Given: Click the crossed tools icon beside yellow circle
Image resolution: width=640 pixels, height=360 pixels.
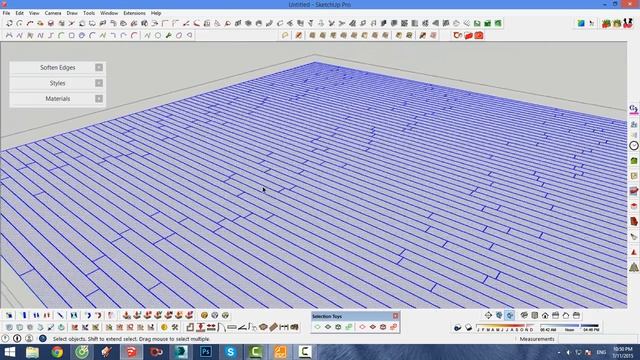Looking at the screenshot, I should click(x=175, y=327).
